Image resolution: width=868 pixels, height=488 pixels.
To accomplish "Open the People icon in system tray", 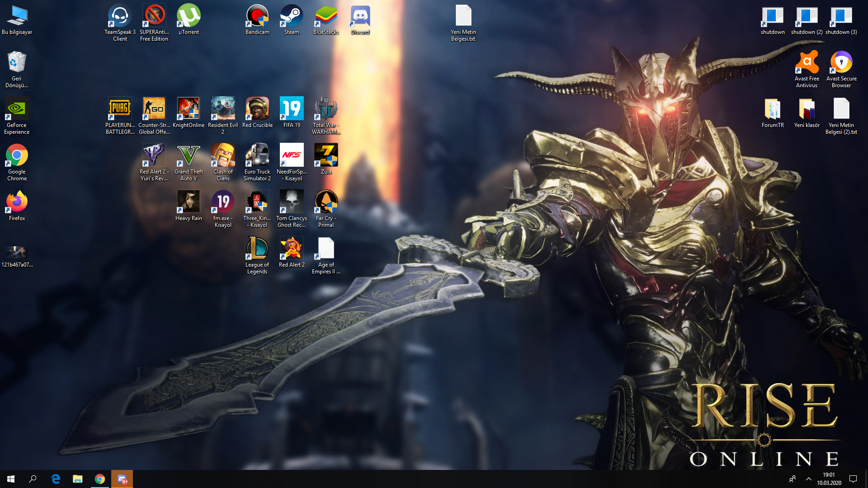I will point(793,479).
